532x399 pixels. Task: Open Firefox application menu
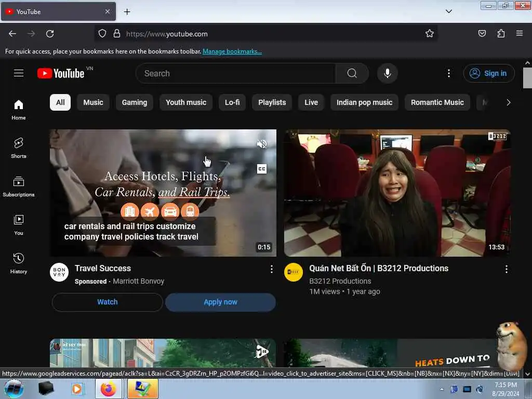520,33
